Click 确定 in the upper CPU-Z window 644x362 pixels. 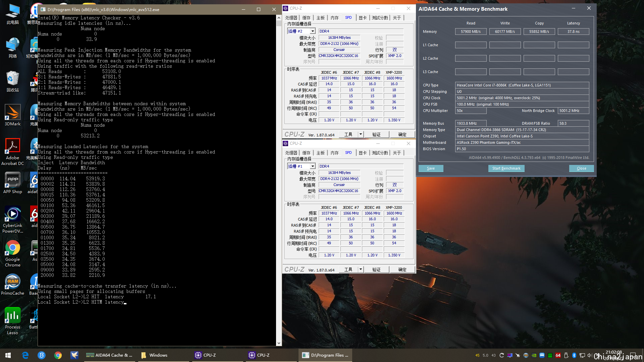402,134
